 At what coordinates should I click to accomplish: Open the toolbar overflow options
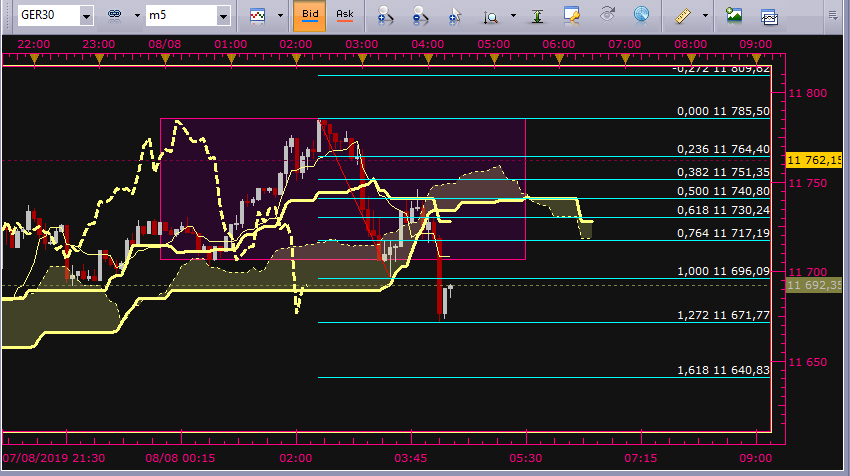click(x=833, y=16)
